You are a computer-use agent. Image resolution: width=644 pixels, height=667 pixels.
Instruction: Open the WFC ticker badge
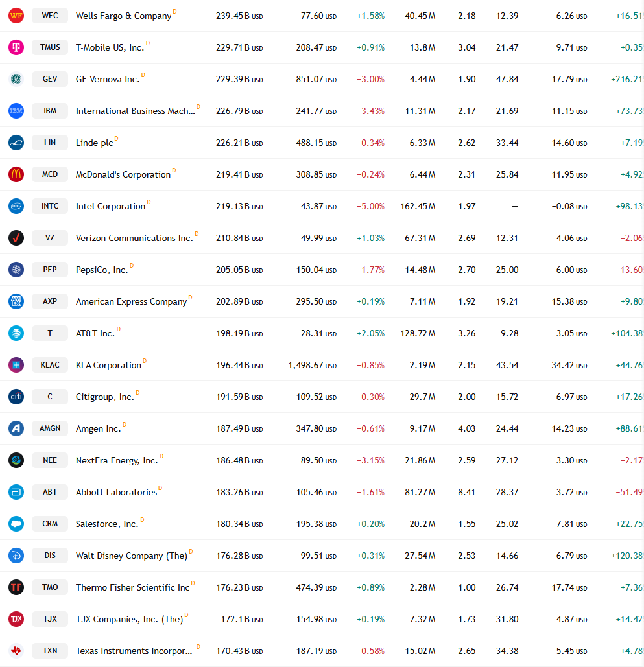50,16
